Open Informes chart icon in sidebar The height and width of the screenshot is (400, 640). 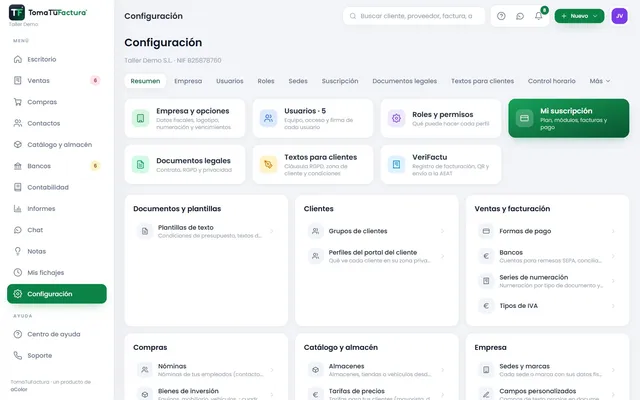coord(18,209)
